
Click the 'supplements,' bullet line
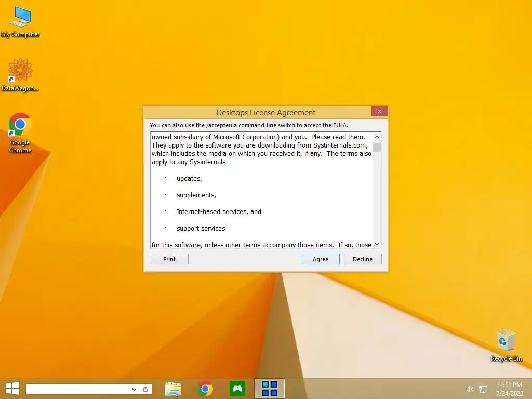point(196,195)
